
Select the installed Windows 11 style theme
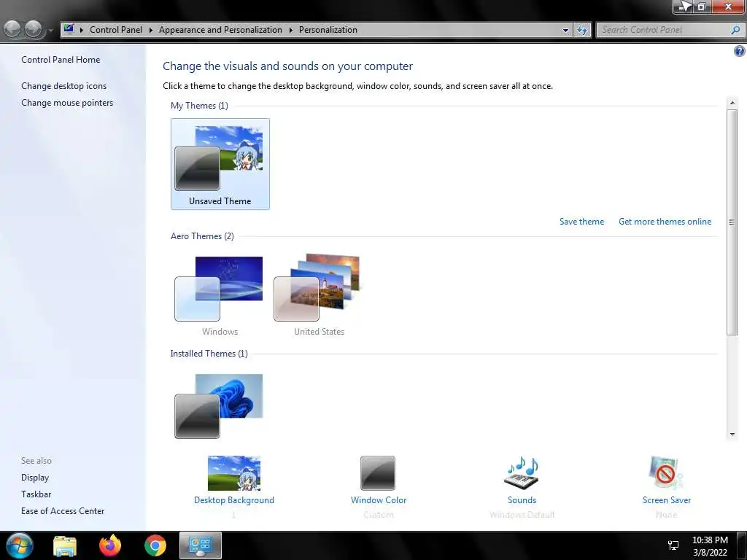[x=220, y=406]
